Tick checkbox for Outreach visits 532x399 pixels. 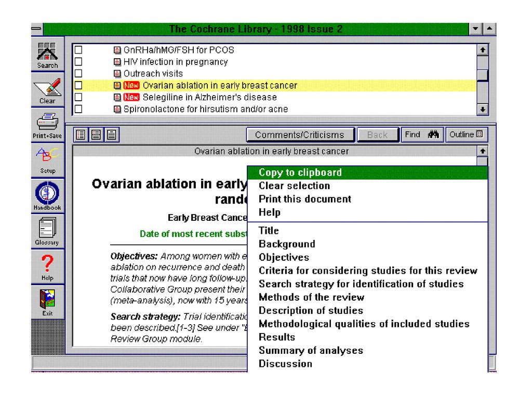pos(78,73)
